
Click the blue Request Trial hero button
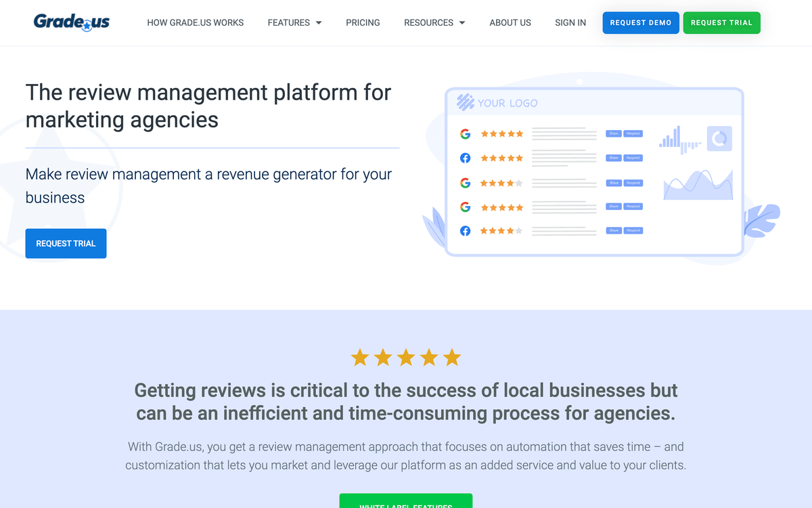(x=66, y=243)
